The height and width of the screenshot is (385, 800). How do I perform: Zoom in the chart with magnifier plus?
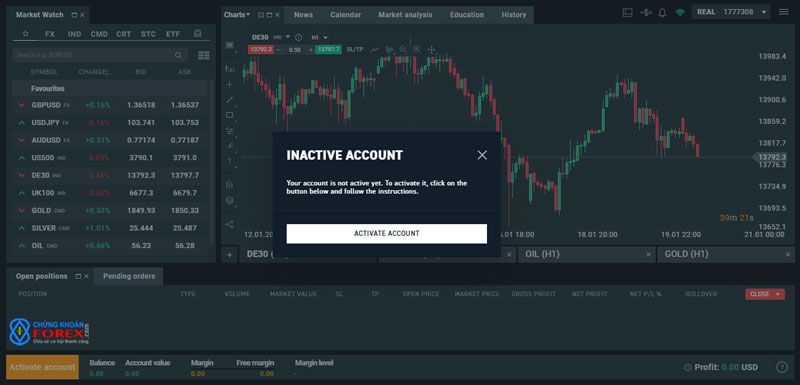point(417,49)
